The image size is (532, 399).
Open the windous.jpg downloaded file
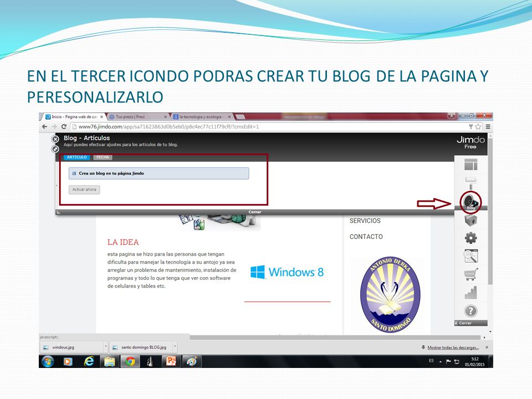71,347
